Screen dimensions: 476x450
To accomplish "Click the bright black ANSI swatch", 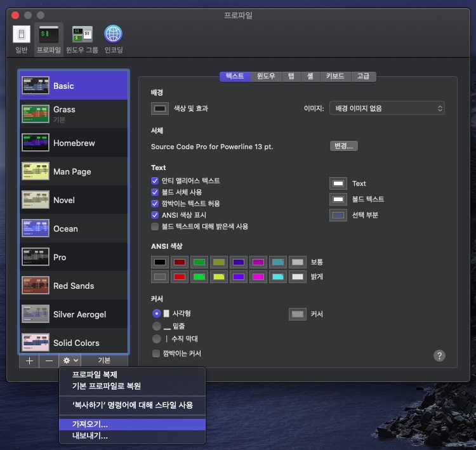I will point(160,277).
